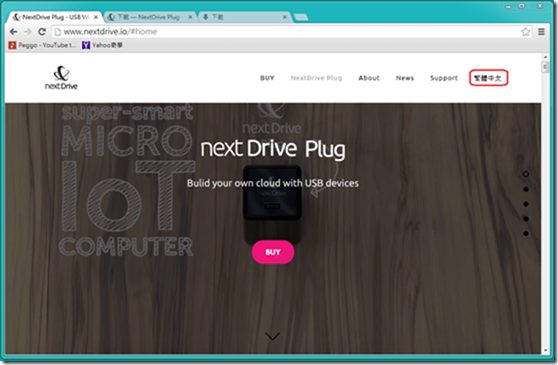Reload the page with the refresh icon
Viewport: 558px width, 365px height.
(42, 32)
